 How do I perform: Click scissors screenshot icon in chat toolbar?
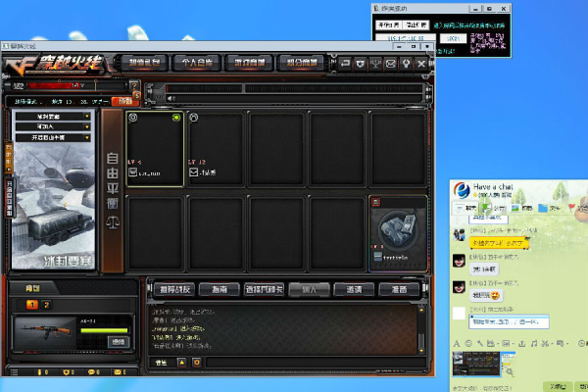coord(545,343)
